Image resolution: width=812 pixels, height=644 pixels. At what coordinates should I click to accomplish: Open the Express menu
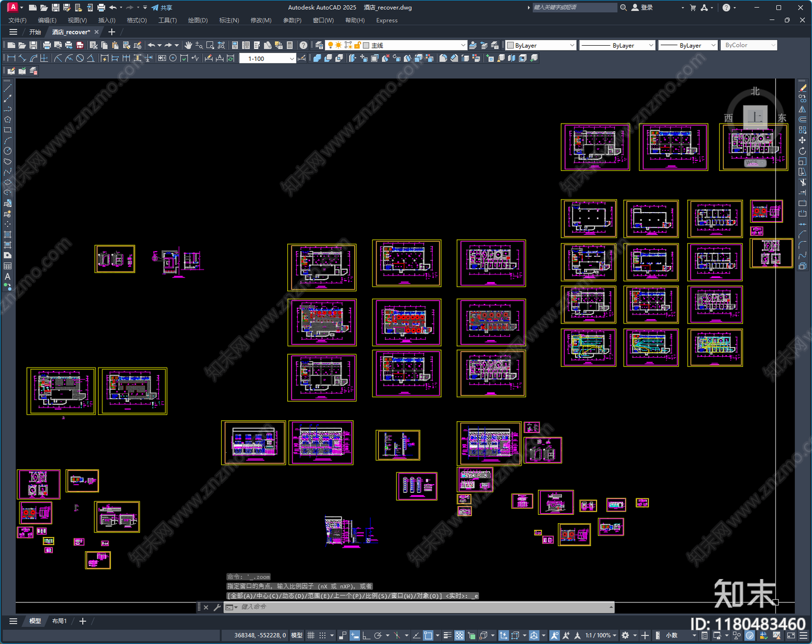pos(387,20)
